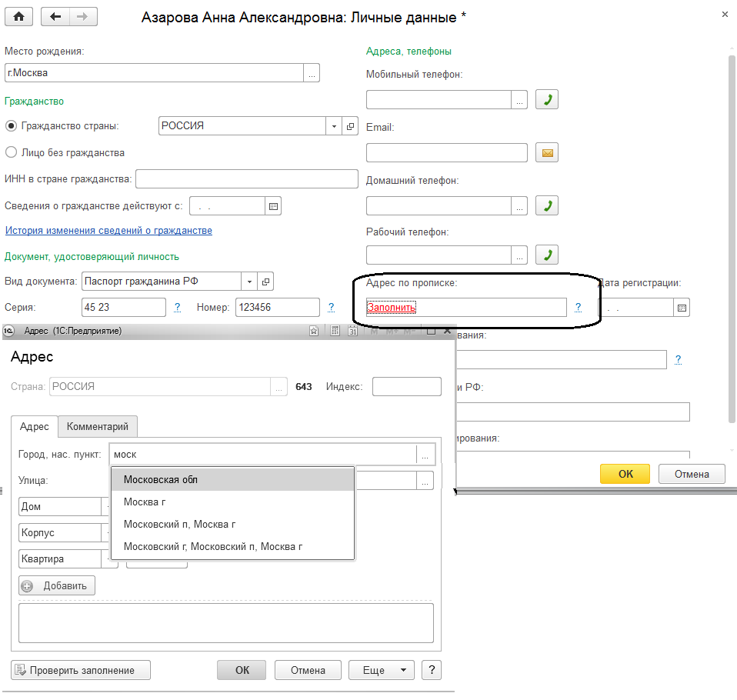Open calendar icon for Дата регистрации

(x=682, y=308)
